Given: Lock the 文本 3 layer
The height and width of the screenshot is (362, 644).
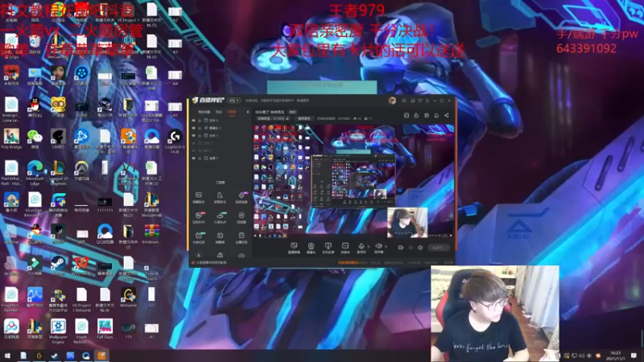Looking at the screenshot, I should point(200,121).
